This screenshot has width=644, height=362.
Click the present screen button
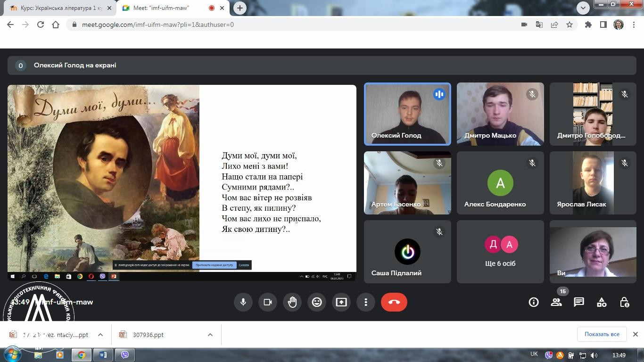341,302
